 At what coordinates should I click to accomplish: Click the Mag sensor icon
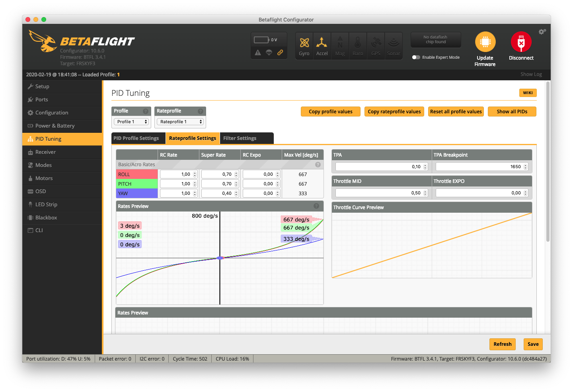[340, 43]
